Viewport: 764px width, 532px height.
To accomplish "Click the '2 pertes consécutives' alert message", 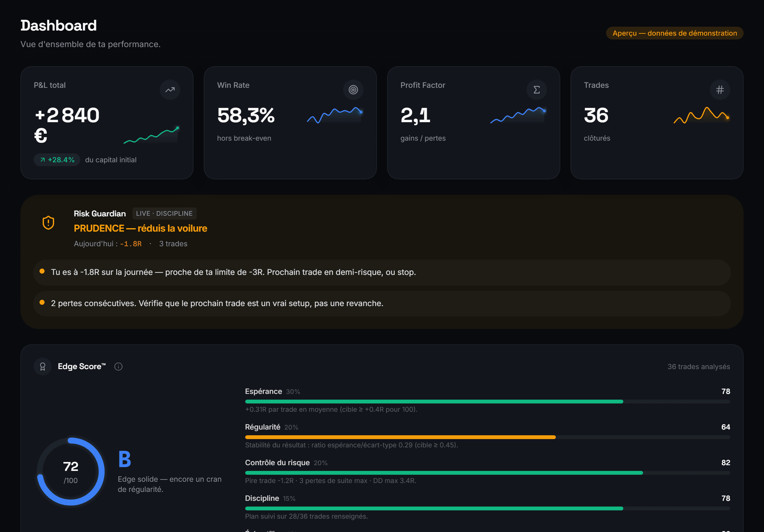I will tap(382, 303).
